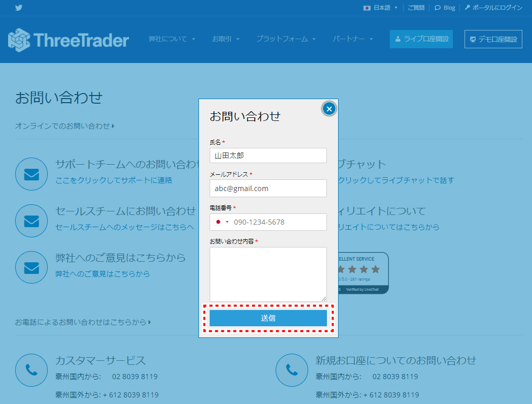
Task: Click the envelope icon for セールスチーム
Action: pos(31,221)
